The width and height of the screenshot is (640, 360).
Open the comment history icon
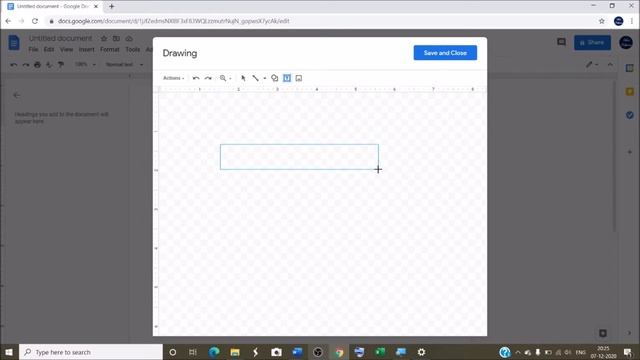point(562,42)
